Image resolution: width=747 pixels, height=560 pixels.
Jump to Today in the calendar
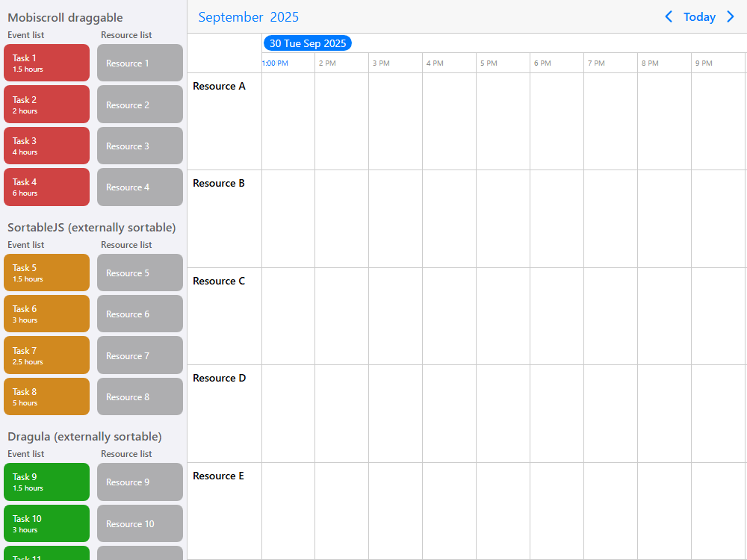point(699,16)
